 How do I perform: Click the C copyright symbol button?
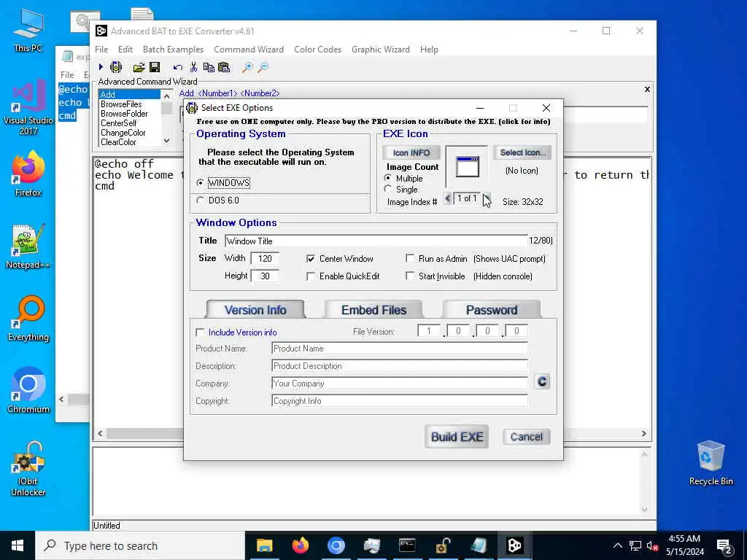coord(542,381)
